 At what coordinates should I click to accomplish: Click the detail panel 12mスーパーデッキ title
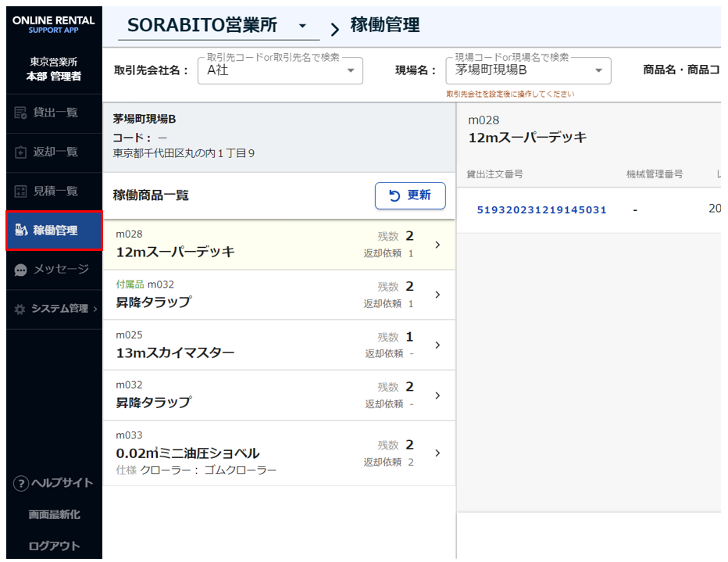(x=527, y=138)
